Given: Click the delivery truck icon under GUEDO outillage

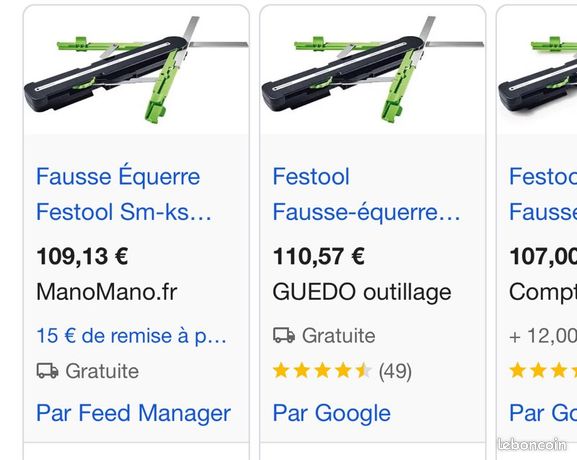Looking at the screenshot, I should (284, 335).
